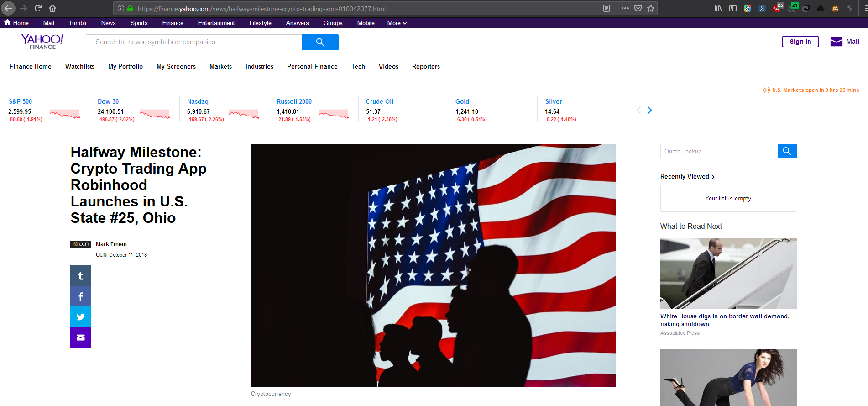The height and width of the screenshot is (406, 868).
Task: Expand the More dropdown menu
Action: pos(397,23)
